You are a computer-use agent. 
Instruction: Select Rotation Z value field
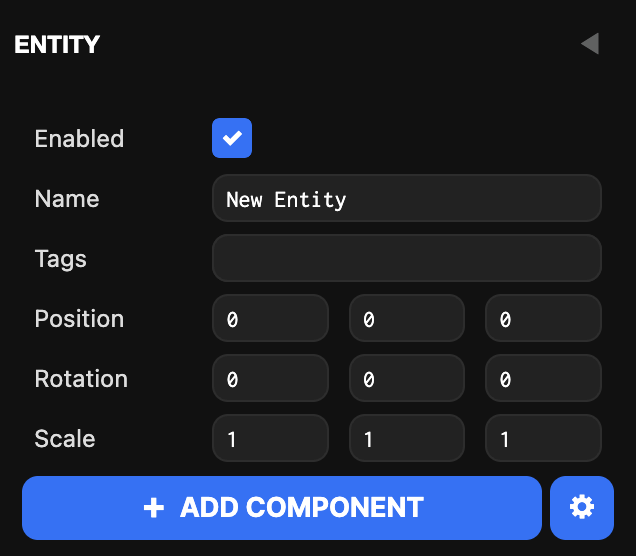(x=544, y=378)
